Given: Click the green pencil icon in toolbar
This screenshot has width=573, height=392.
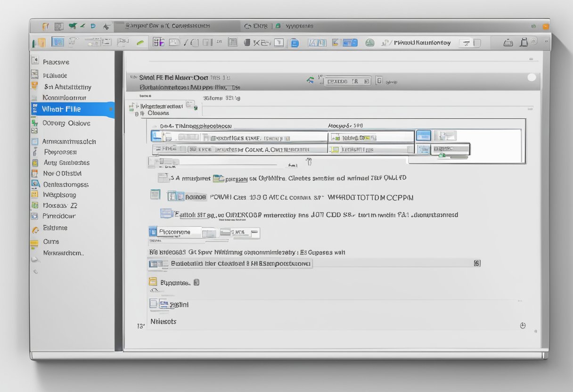Looking at the screenshot, I should point(140,43).
